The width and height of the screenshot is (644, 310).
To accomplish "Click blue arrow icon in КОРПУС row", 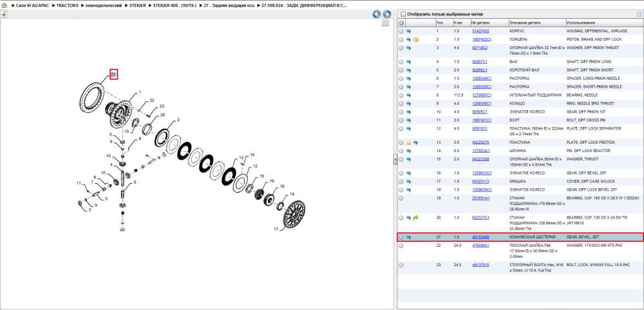I will 409,31.
